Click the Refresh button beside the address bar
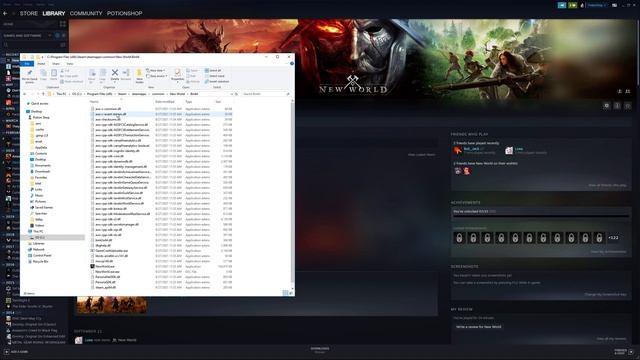 pyautogui.click(x=236, y=94)
